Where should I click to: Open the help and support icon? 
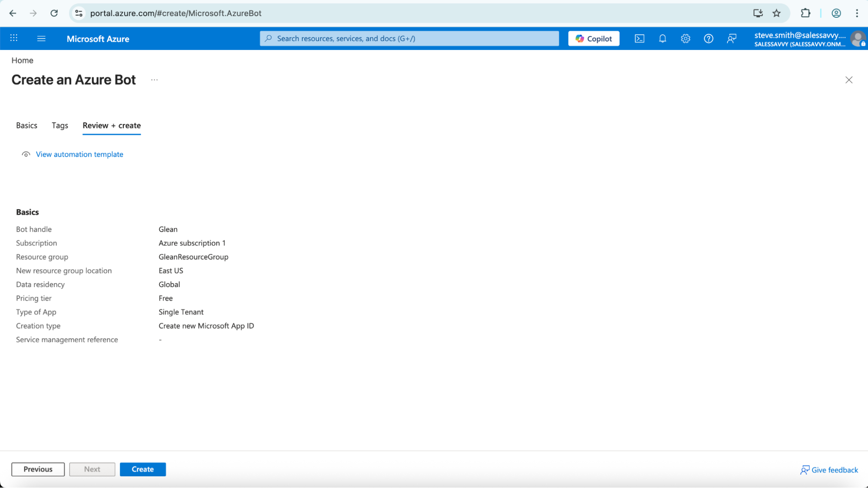[x=708, y=39]
